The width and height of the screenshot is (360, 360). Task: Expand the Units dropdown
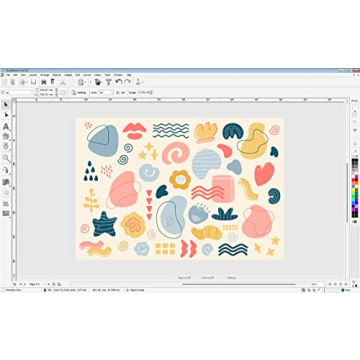click(111, 92)
